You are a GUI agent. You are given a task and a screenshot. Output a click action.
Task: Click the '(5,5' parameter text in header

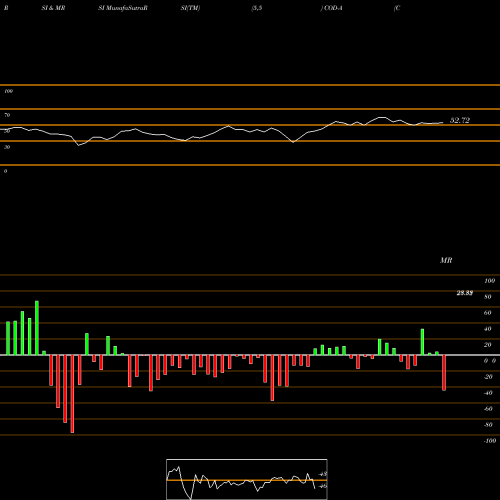pos(257,8)
